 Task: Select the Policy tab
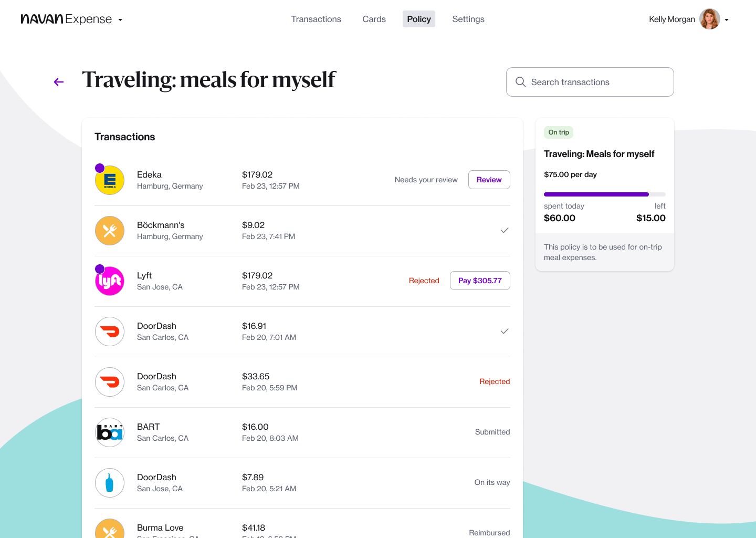click(x=419, y=19)
